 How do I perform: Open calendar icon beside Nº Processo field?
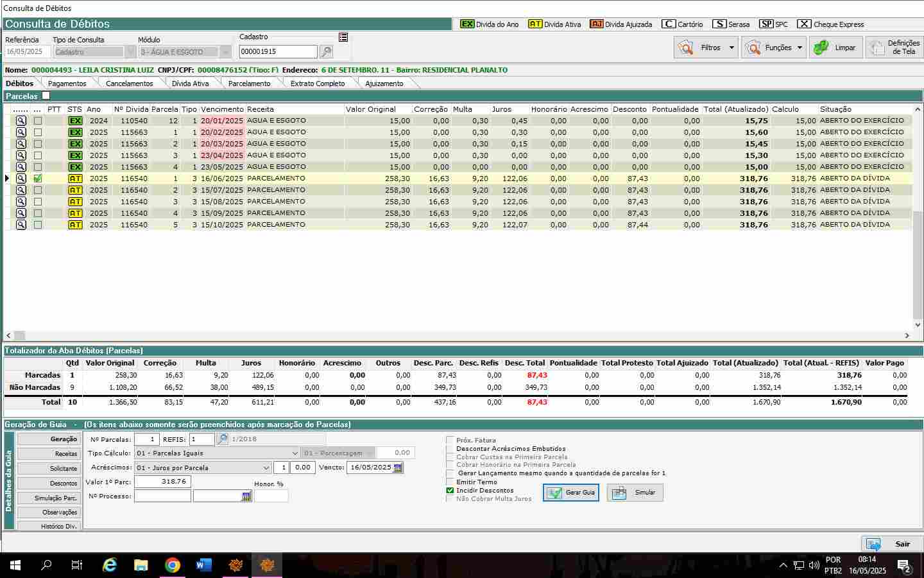click(x=246, y=496)
